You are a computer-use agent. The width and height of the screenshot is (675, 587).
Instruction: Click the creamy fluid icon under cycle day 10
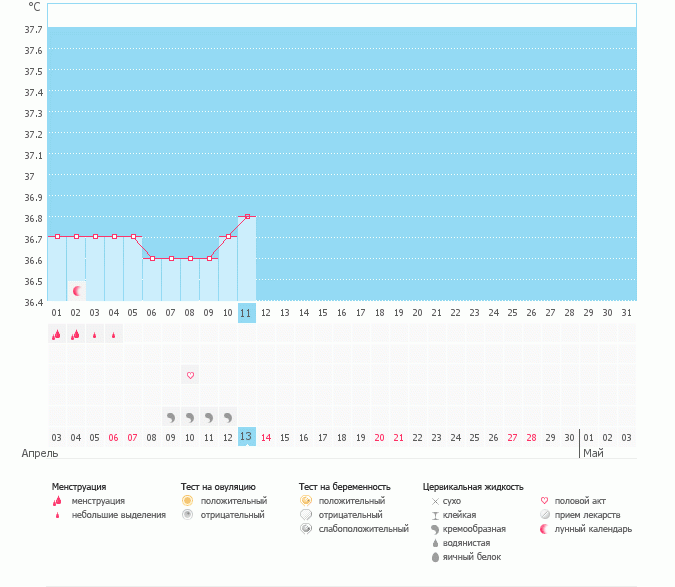(x=228, y=416)
